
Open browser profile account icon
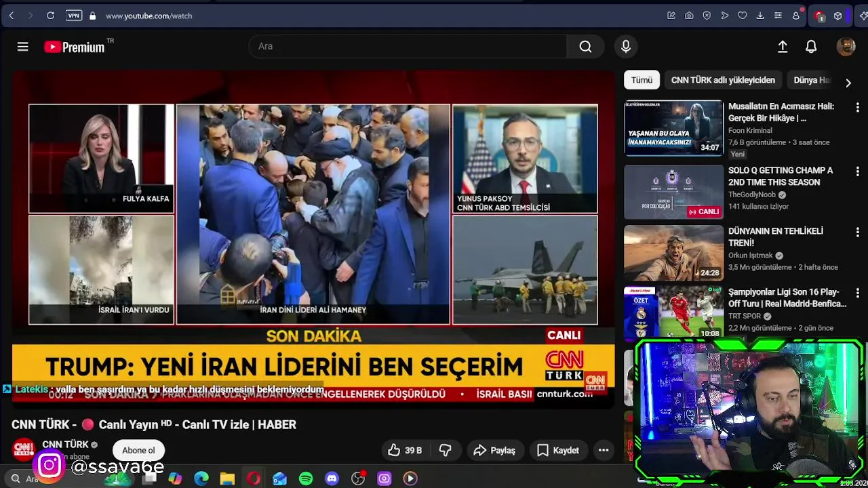click(x=796, y=16)
